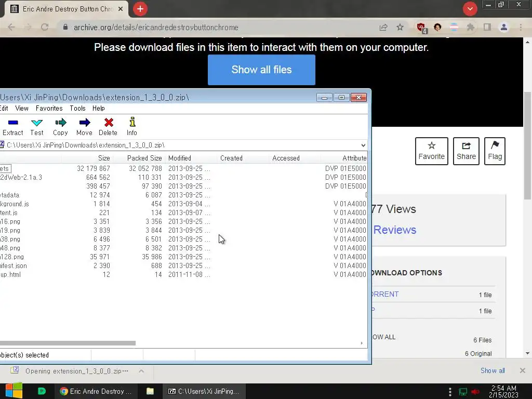The width and height of the screenshot is (532, 399).
Task: Click the 7-Zip horizontal scrollbar thumb
Action: click(x=67, y=343)
